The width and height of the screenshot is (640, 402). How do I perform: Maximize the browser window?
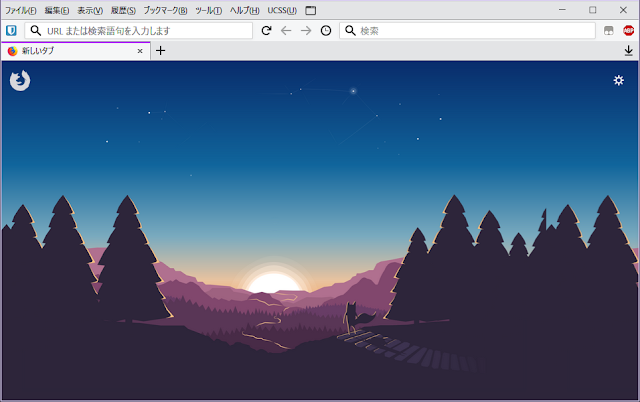click(593, 10)
